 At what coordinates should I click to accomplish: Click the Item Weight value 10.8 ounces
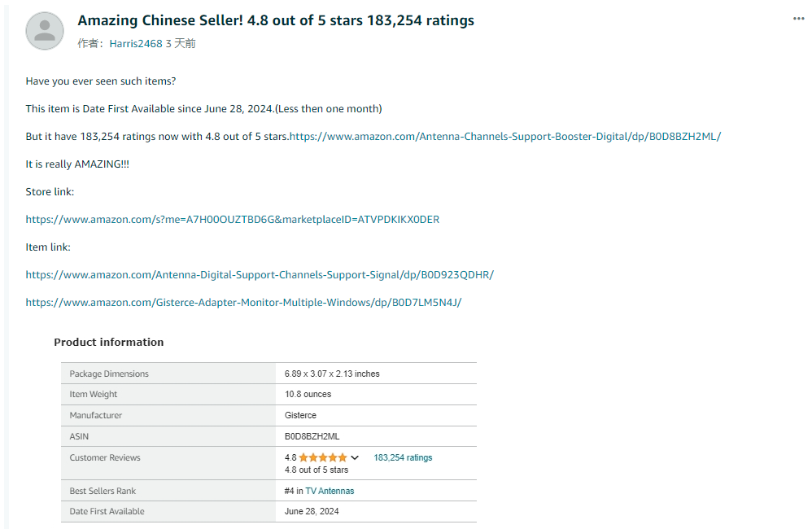[x=308, y=394]
